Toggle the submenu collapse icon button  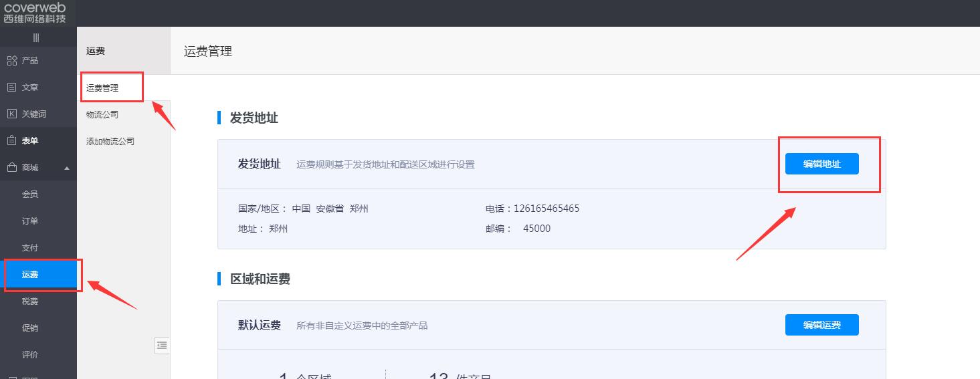(162, 345)
